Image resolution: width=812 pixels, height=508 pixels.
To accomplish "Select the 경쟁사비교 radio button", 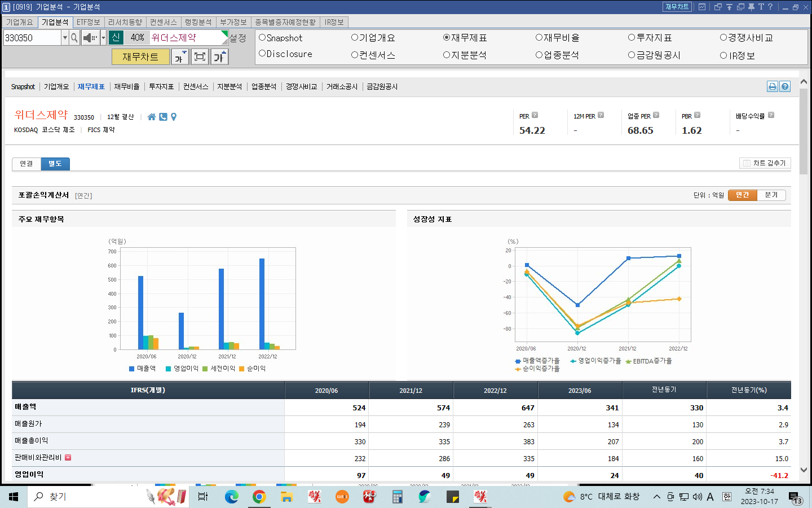I will pos(723,38).
